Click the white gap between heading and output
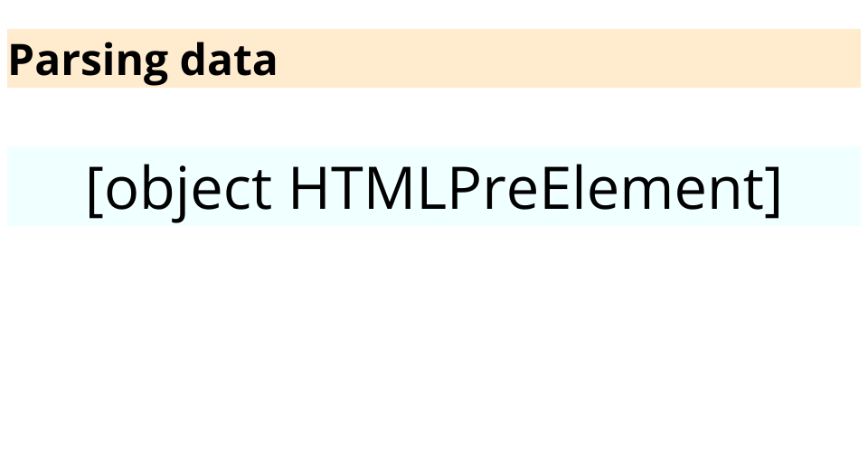Image resolution: width=868 pixels, height=452 pixels. (x=434, y=118)
